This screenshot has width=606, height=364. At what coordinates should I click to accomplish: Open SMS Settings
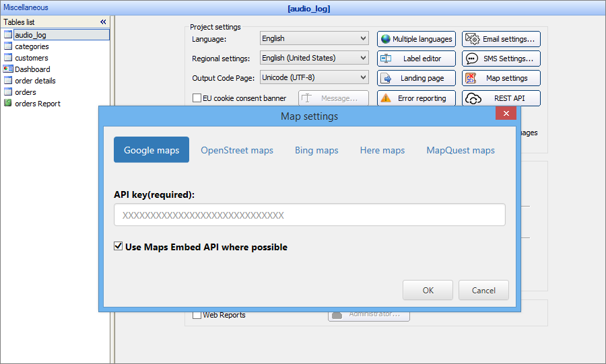point(501,59)
